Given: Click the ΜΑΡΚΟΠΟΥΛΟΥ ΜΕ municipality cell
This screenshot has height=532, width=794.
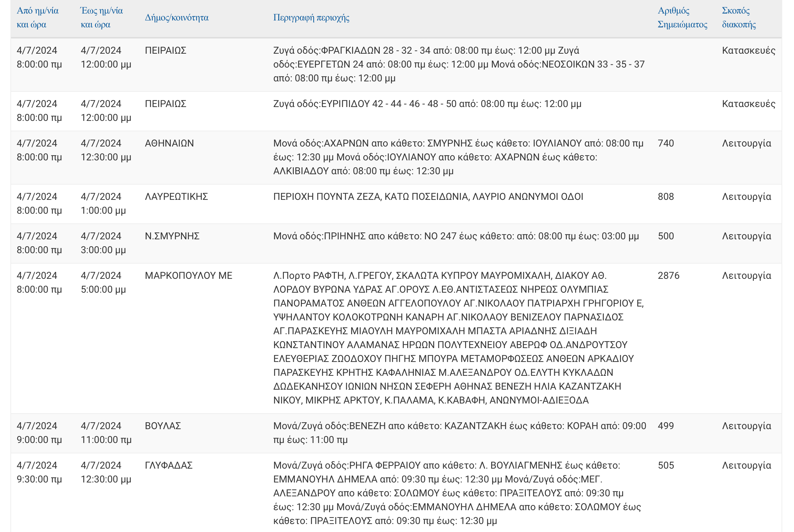Looking at the screenshot, I should tap(189, 275).
